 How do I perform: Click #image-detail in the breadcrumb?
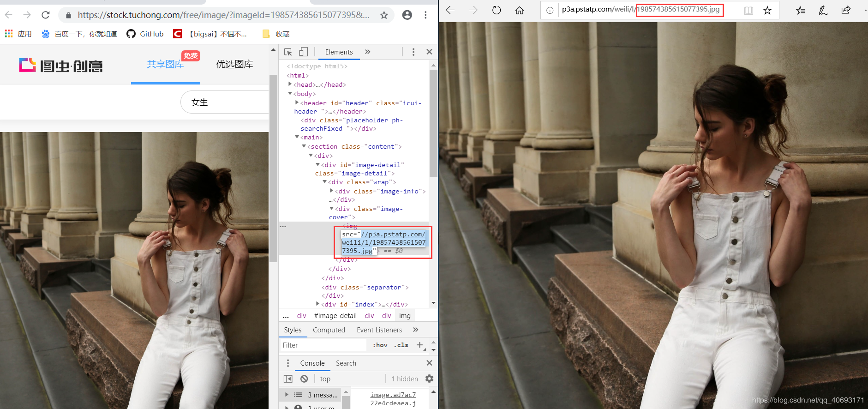(x=335, y=316)
